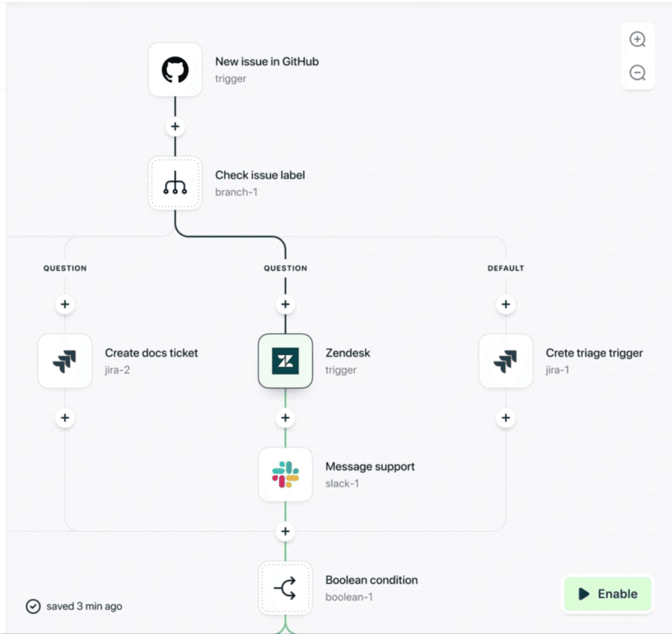Click the GitHub trigger node icon
Image resolution: width=672 pixels, height=634 pixels.
(175, 70)
